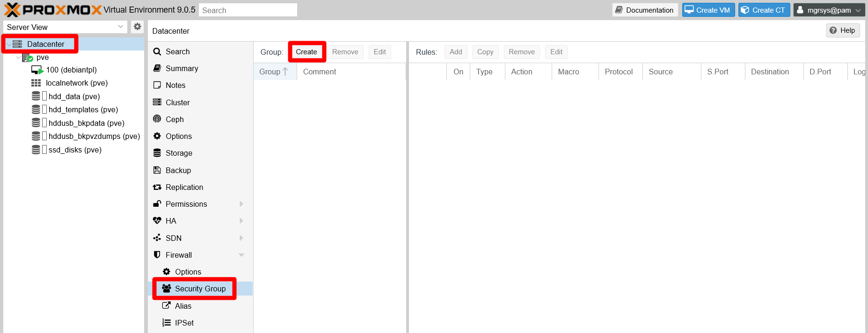Click the HA heartbeat icon
868x333 pixels.
point(157,221)
